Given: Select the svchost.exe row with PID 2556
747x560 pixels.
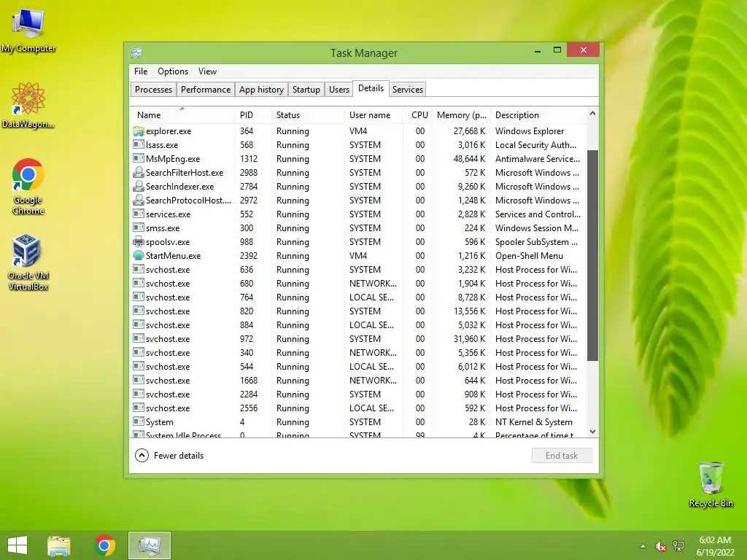Looking at the screenshot, I should (x=358, y=408).
